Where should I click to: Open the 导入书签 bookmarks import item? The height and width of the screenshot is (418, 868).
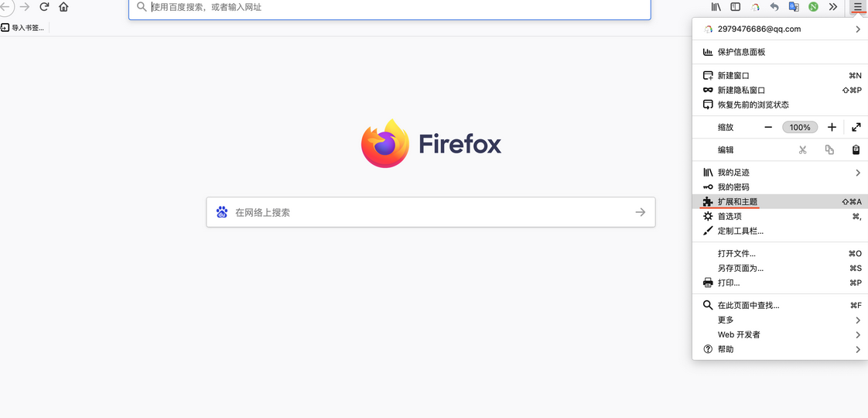tap(22, 28)
